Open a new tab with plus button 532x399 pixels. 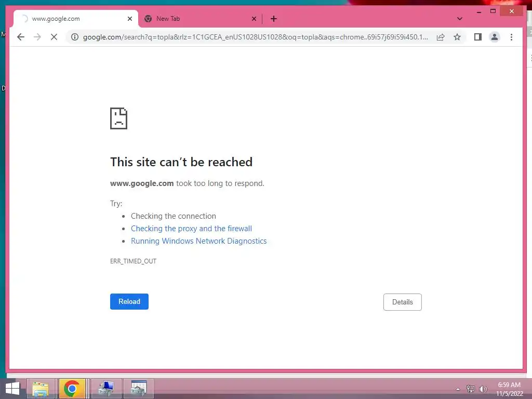point(273,19)
